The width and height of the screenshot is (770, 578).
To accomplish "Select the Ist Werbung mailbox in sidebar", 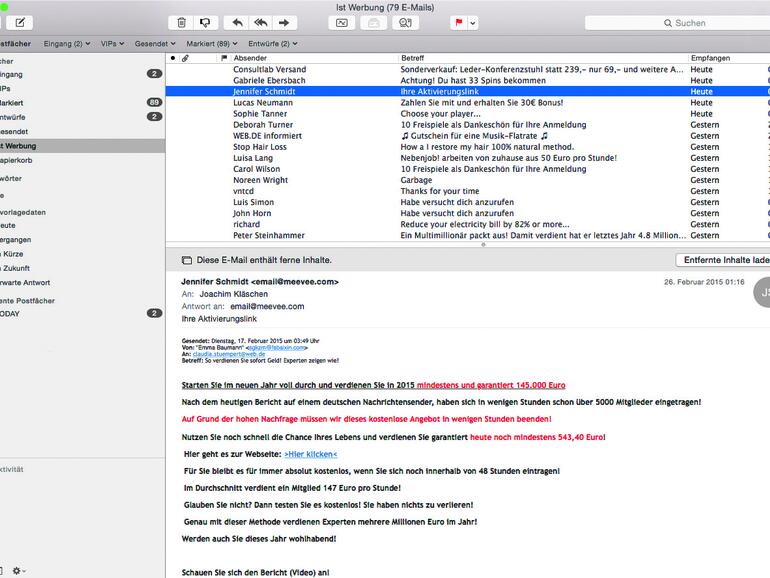I will point(82,146).
